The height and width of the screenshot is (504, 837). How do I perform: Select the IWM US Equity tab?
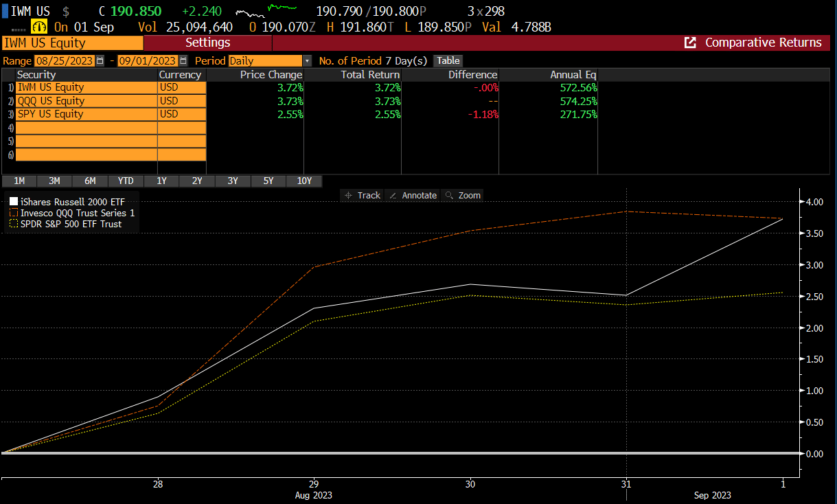coord(72,43)
